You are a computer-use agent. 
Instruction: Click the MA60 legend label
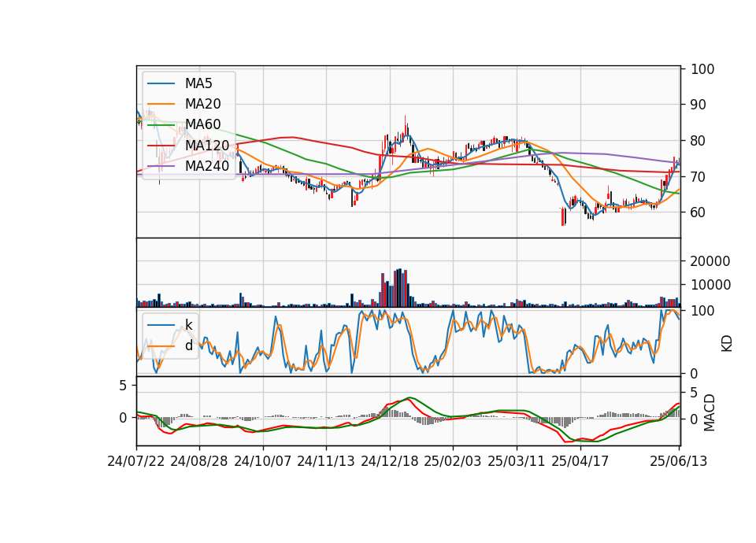(202, 124)
